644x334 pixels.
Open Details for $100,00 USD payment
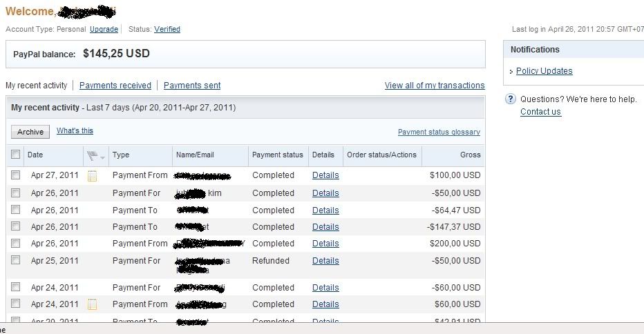coord(325,175)
